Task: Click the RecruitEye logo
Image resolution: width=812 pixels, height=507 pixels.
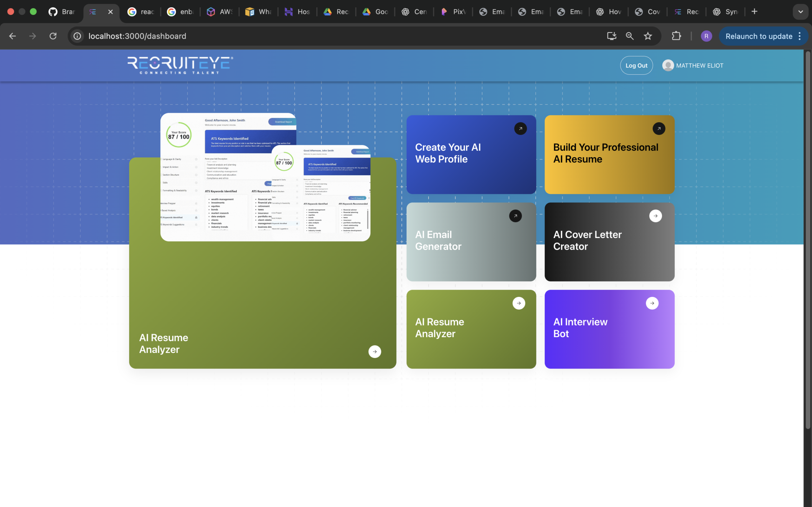Action: point(180,65)
